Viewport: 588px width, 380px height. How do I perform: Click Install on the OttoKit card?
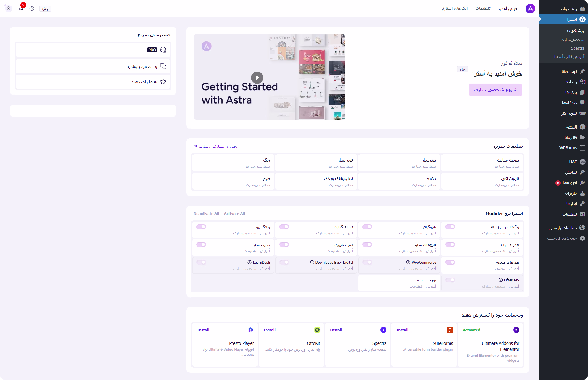tap(269, 330)
